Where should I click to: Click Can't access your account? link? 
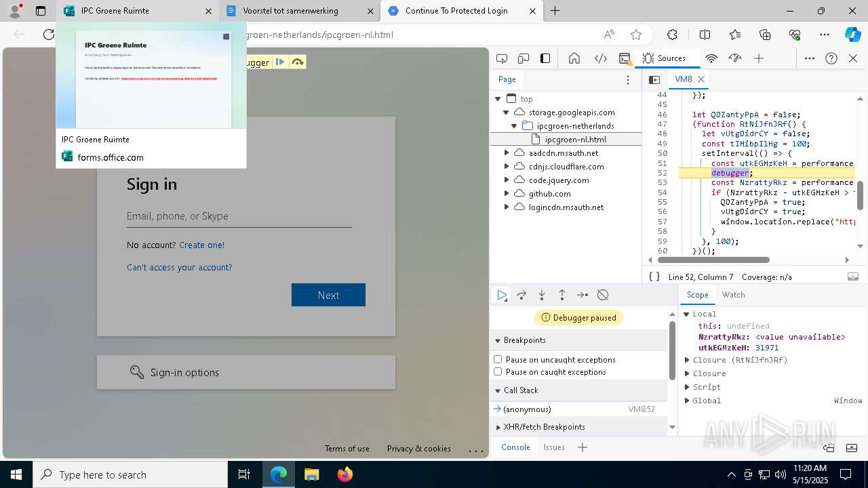click(180, 268)
